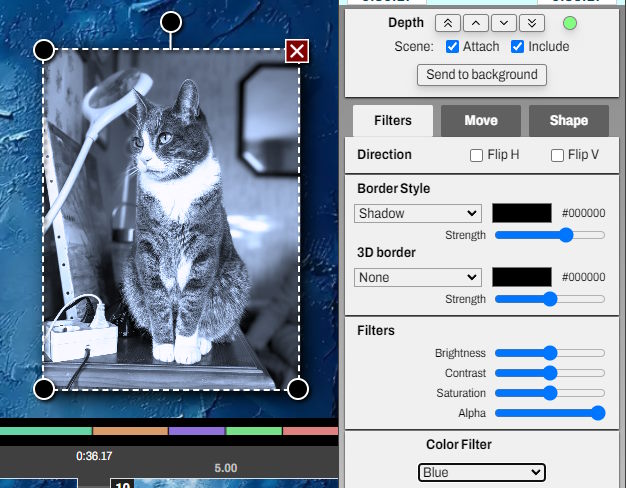The width and height of the screenshot is (626, 488).
Task: Switch to the Shape tab
Action: click(569, 121)
